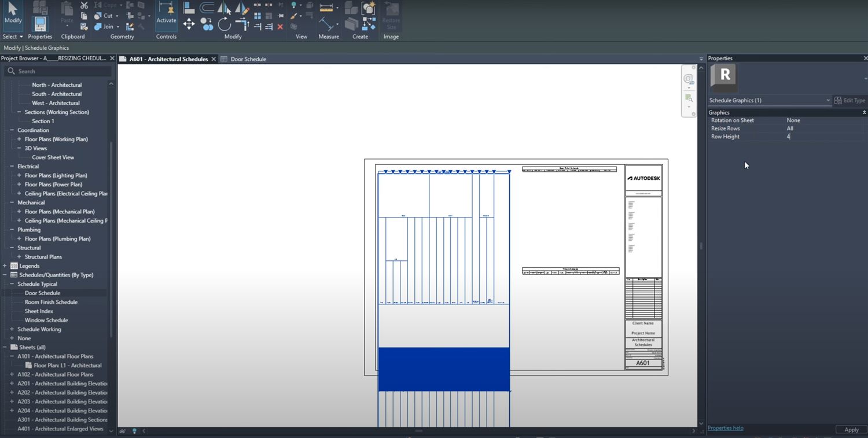This screenshot has width=868, height=438.
Task: Select Door Schedule in Project Browser
Action: pyautogui.click(x=42, y=293)
